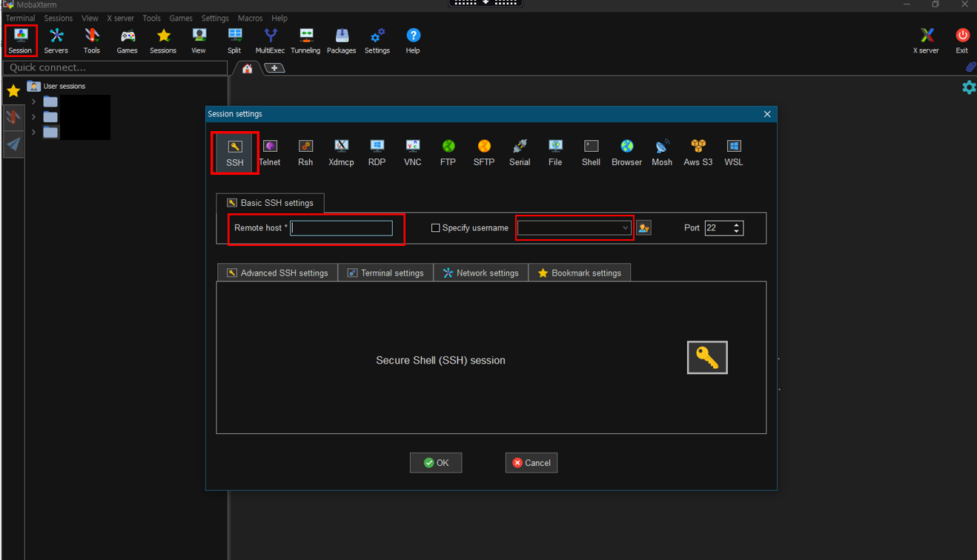Switch to Terminal settings tab
The width and height of the screenshot is (977, 560).
click(x=385, y=273)
